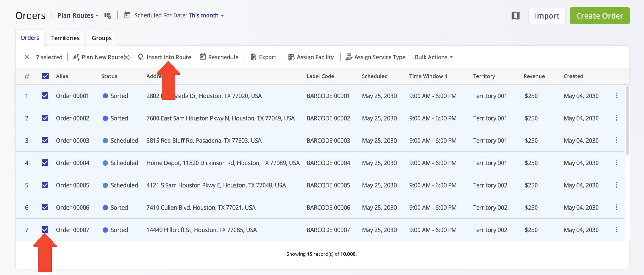Click the # column header
The image size is (644, 275).
[x=27, y=76]
